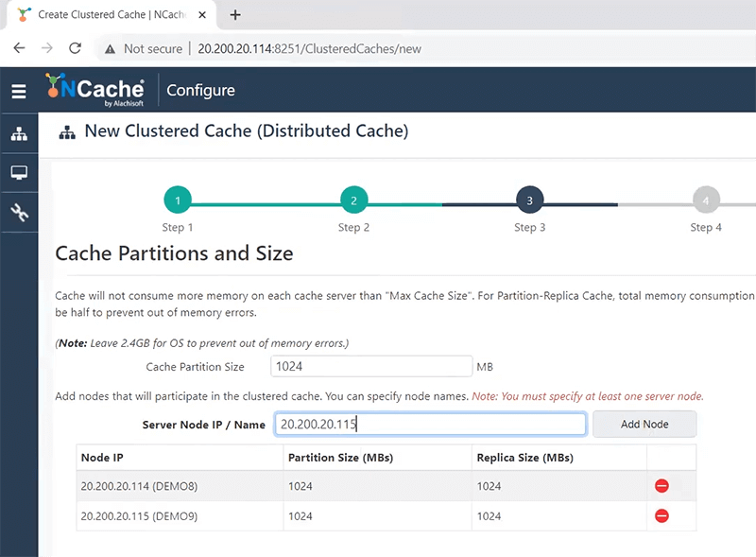
Task: Select Step 1 in the wizard stepper
Action: coord(178,200)
